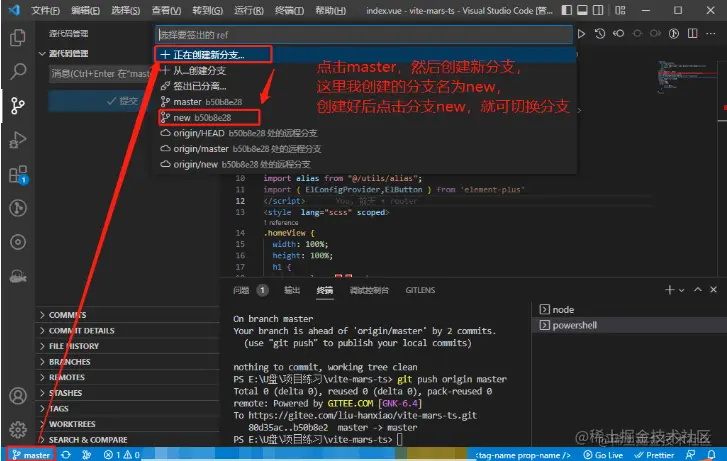Screen dimensions: 727x461
Task: Open the 编辑(E) menu
Action: point(85,10)
